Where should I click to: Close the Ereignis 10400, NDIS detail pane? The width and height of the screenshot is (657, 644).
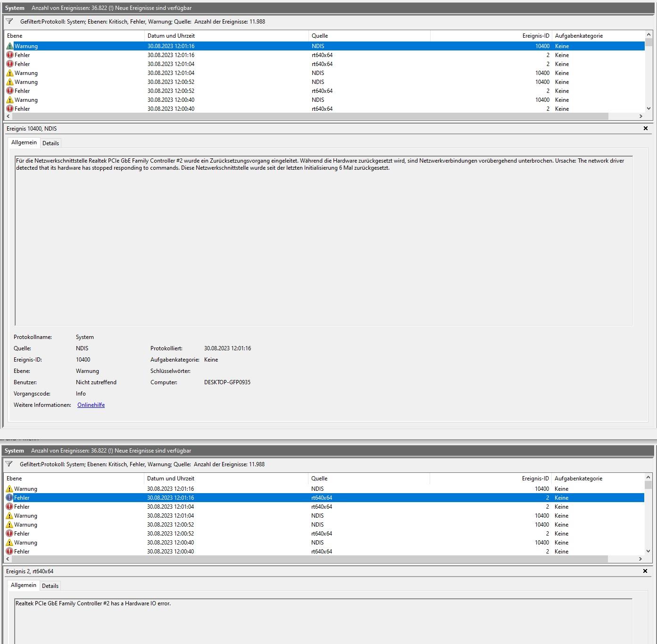[646, 128]
